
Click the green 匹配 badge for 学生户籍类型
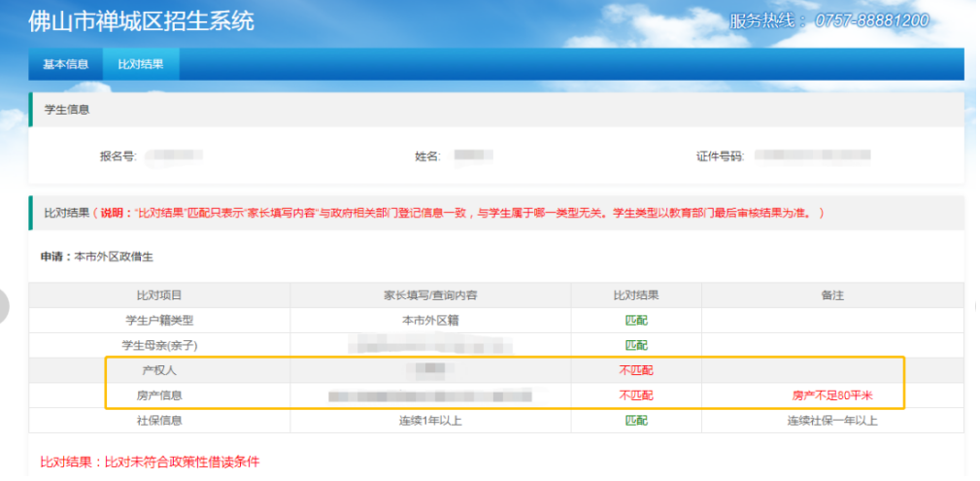coord(635,320)
